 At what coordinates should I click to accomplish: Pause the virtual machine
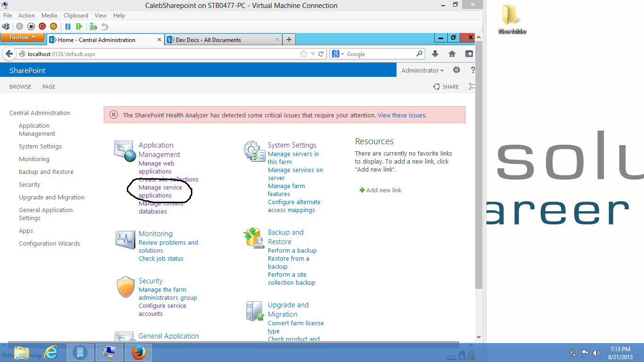tap(68, 26)
